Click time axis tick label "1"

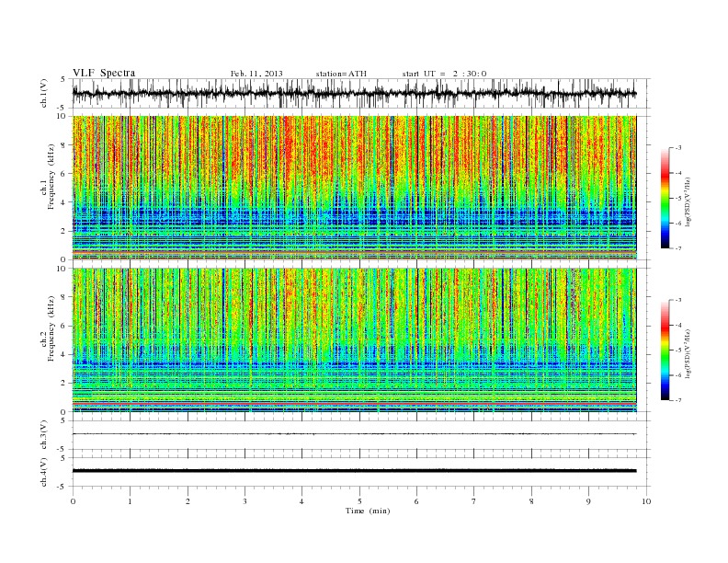pos(130,501)
